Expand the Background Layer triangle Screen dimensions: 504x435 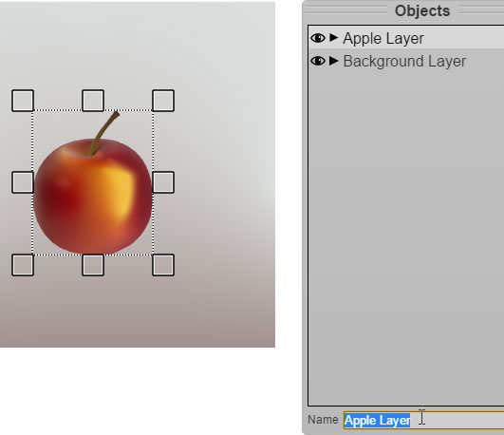334,60
